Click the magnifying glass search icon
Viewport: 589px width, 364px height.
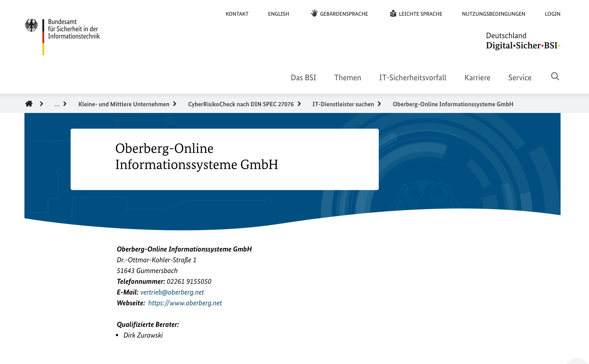click(555, 77)
